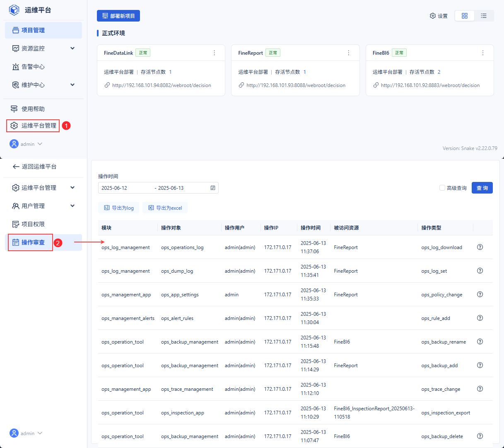
Task: Open FineReport card more-options menu
Action: coord(348,53)
